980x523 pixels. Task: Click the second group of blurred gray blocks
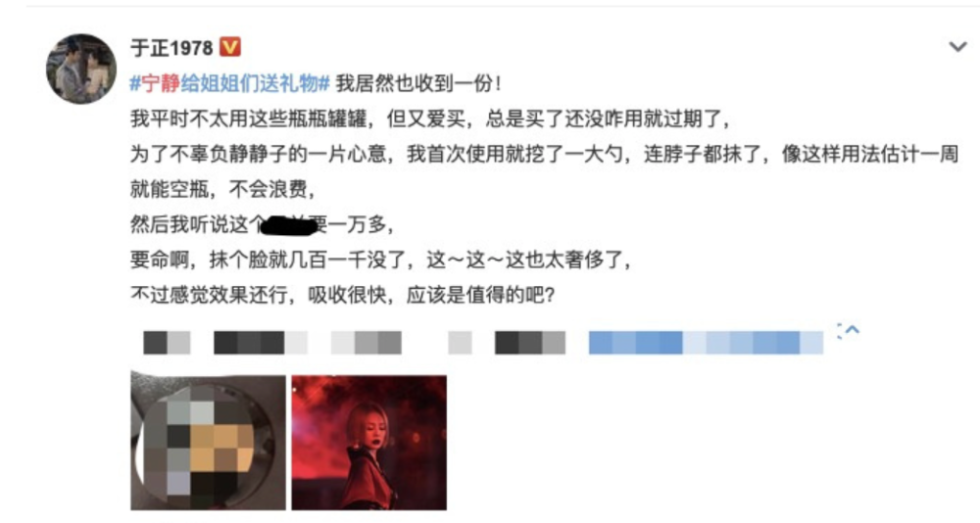tap(261, 343)
